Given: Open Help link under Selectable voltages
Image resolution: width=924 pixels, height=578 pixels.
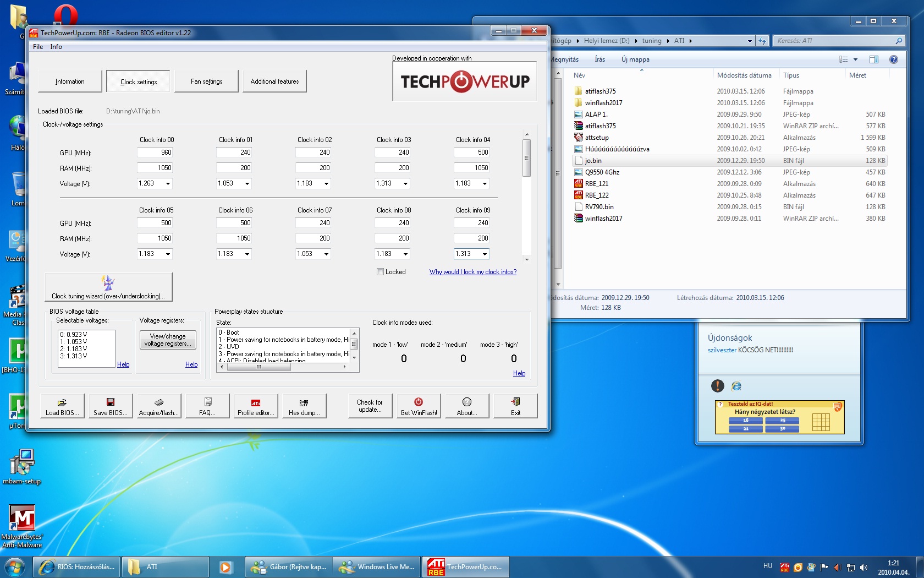Looking at the screenshot, I should [123, 364].
